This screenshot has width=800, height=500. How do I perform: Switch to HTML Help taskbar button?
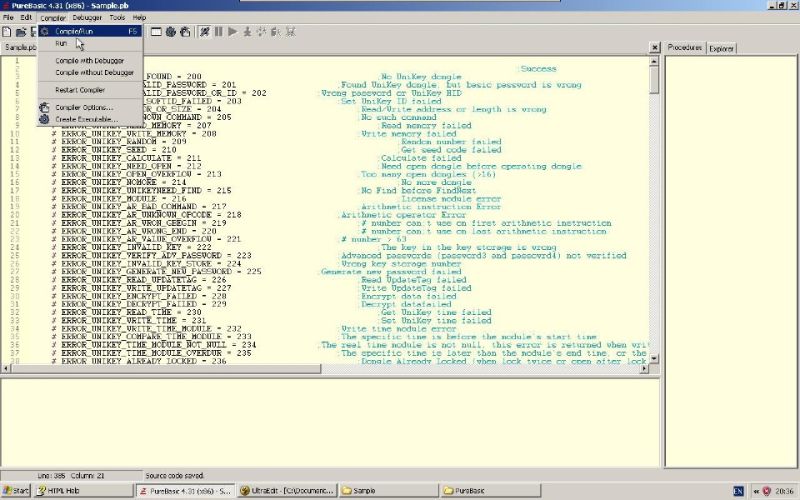83,491
